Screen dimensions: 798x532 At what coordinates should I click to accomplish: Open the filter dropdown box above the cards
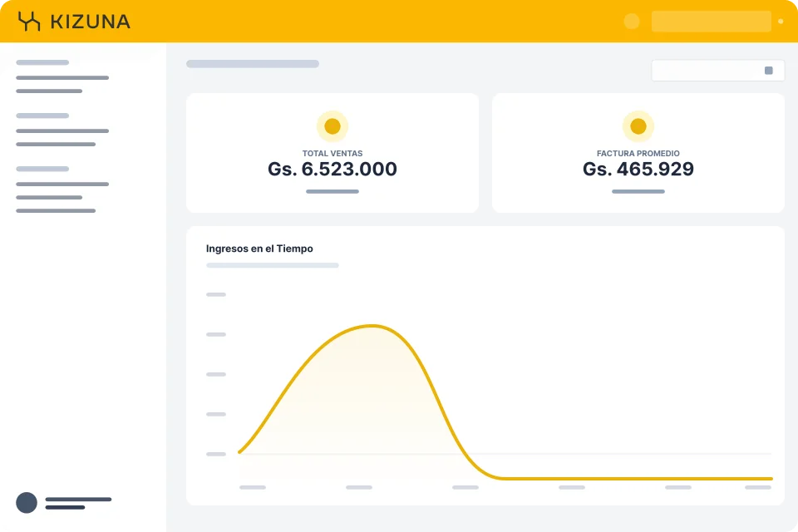pyautogui.click(x=717, y=71)
